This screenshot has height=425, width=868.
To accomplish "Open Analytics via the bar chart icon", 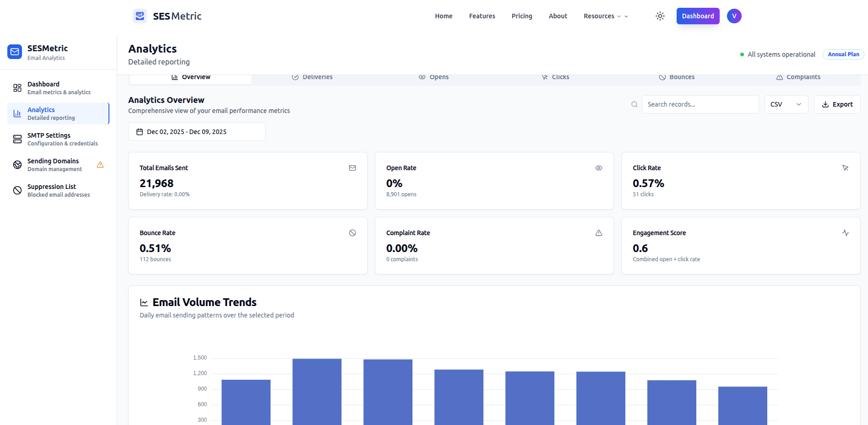I will click(x=17, y=113).
